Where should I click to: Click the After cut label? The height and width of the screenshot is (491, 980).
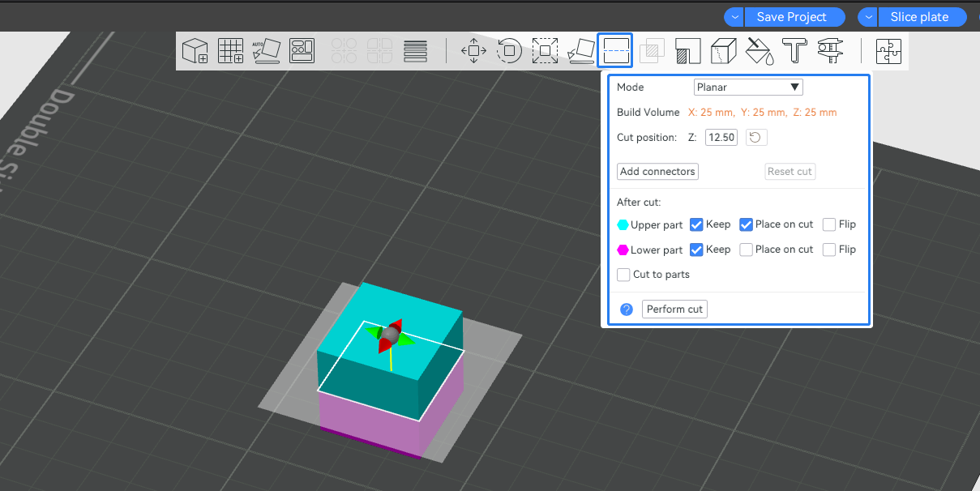click(639, 202)
